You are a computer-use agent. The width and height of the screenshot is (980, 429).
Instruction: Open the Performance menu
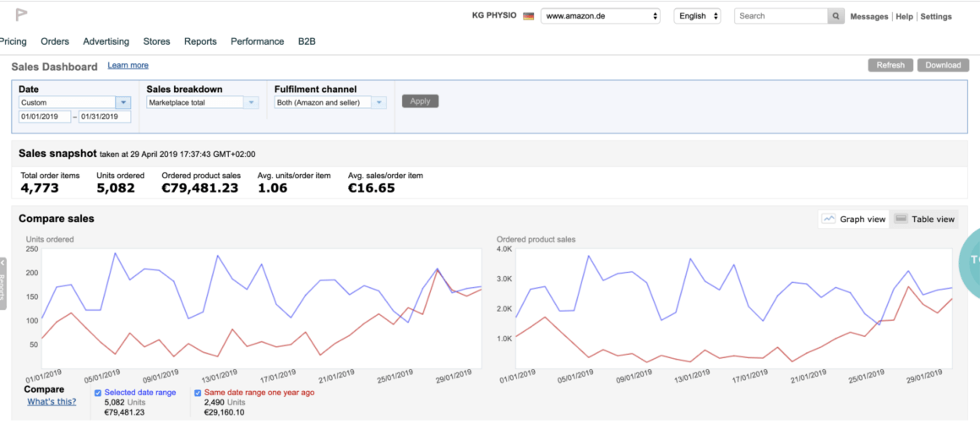258,42
